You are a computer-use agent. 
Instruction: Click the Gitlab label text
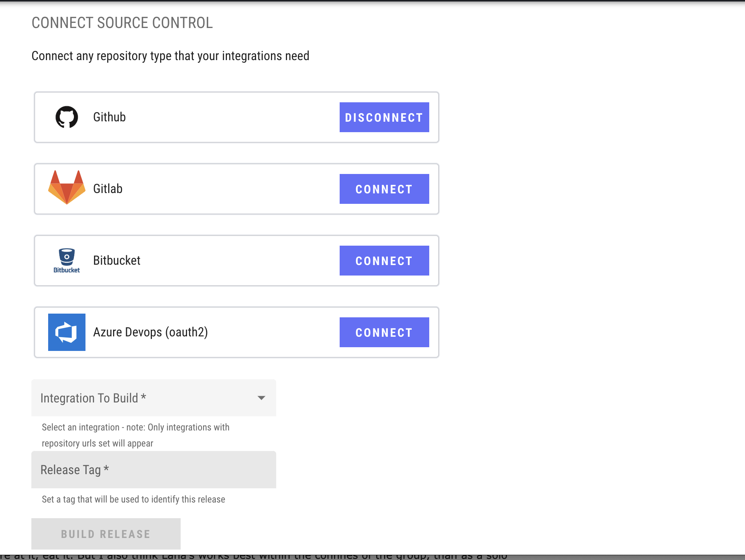point(108,189)
